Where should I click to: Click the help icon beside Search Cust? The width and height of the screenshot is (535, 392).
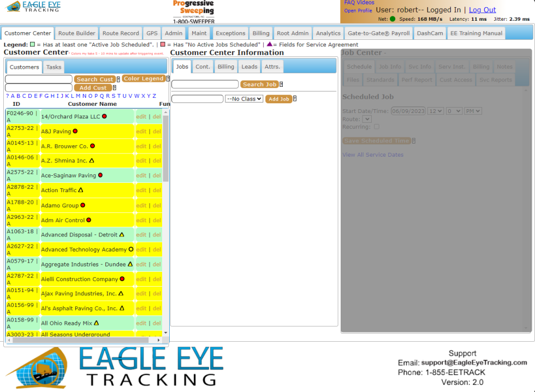click(x=118, y=79)
